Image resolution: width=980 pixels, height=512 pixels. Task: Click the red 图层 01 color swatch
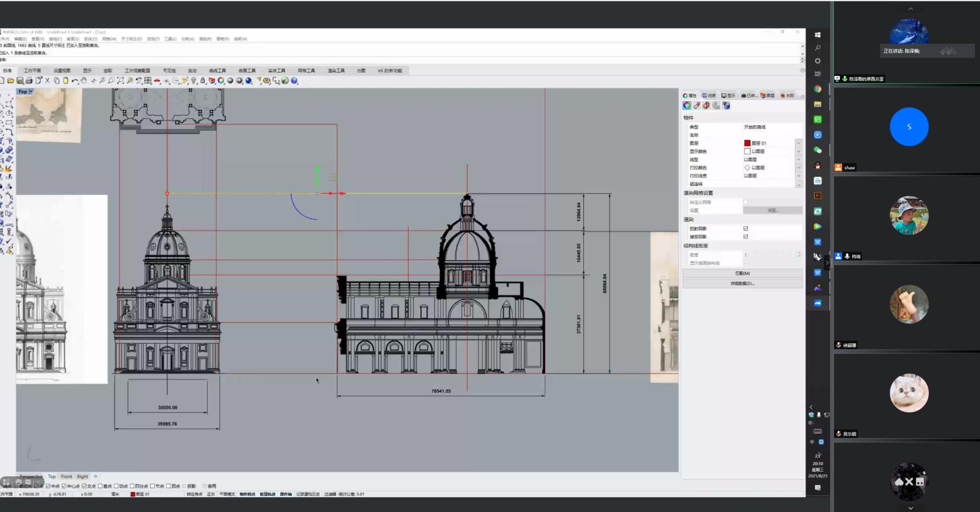coord(747,143)
